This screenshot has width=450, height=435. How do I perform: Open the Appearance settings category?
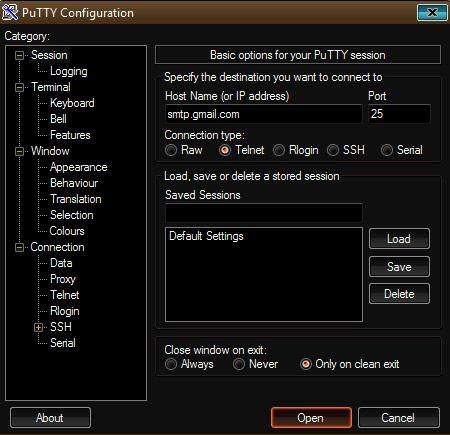pos(79,167)
